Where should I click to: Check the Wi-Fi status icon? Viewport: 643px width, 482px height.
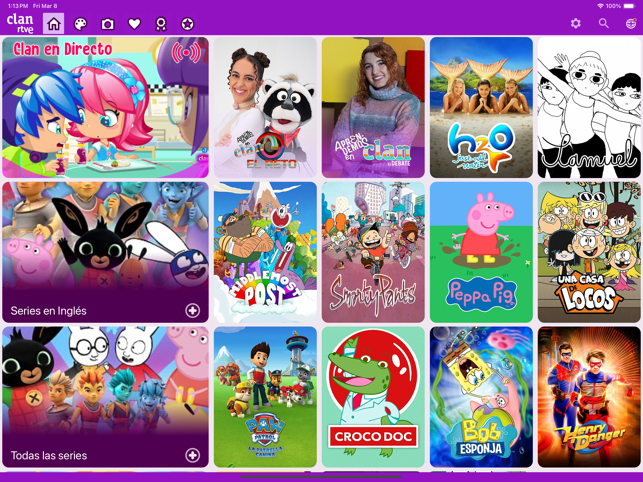click(x=600, y=6)
